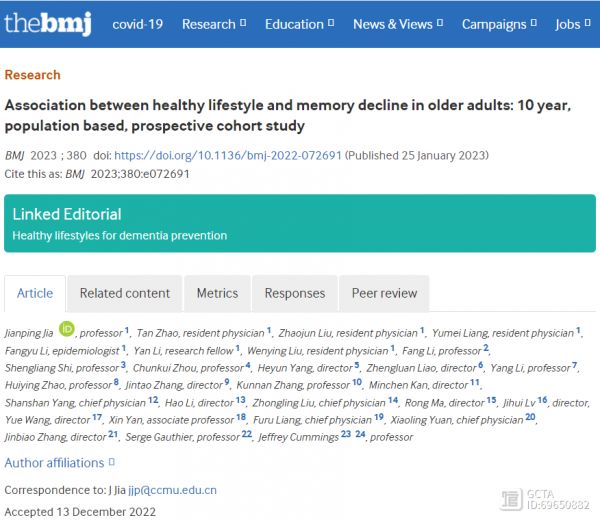Expand the Author affiliations section
The image size is (600, 520).
click(59, 463)
